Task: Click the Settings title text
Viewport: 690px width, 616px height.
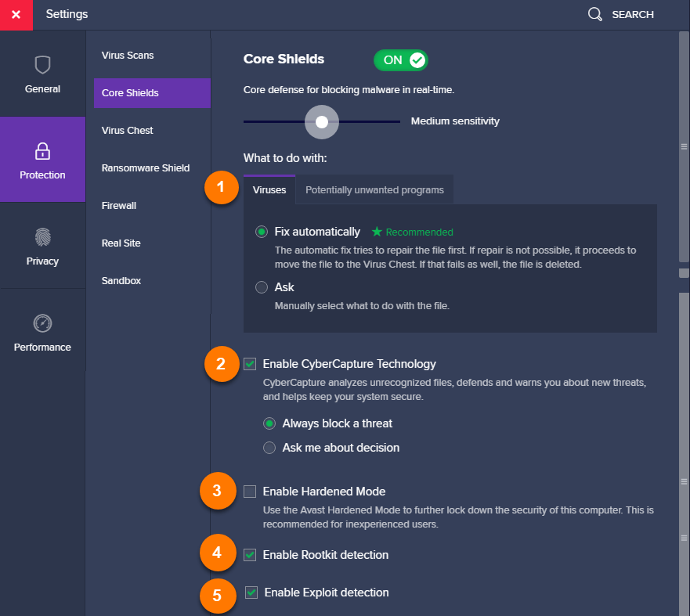Action: tap(67, 14)
